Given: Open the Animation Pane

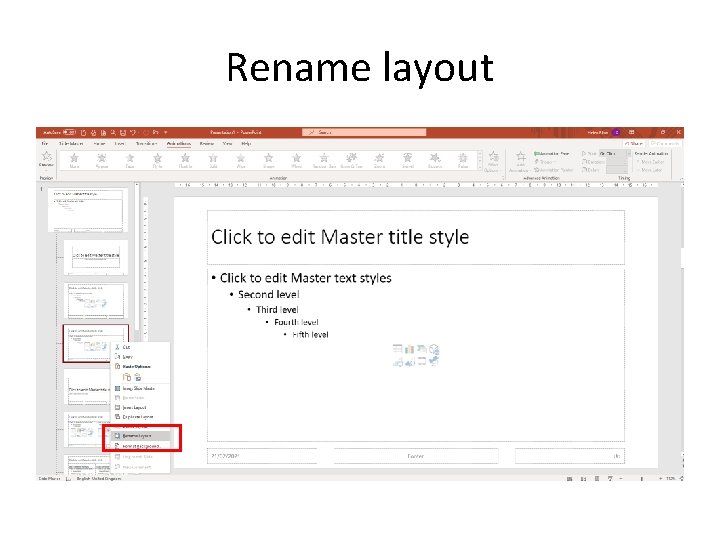Looking at the screenshot, I should coord(551,154).
